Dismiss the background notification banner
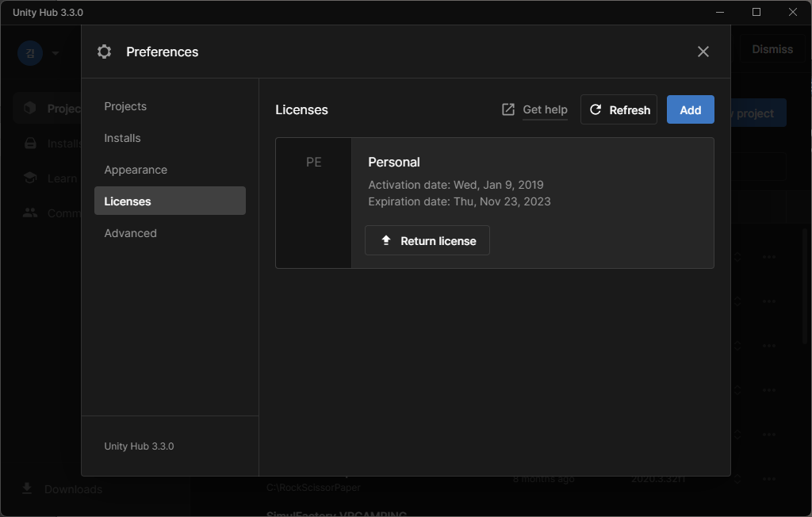The image size is (812, 517). pyautogui.click(x=772, y=49)
